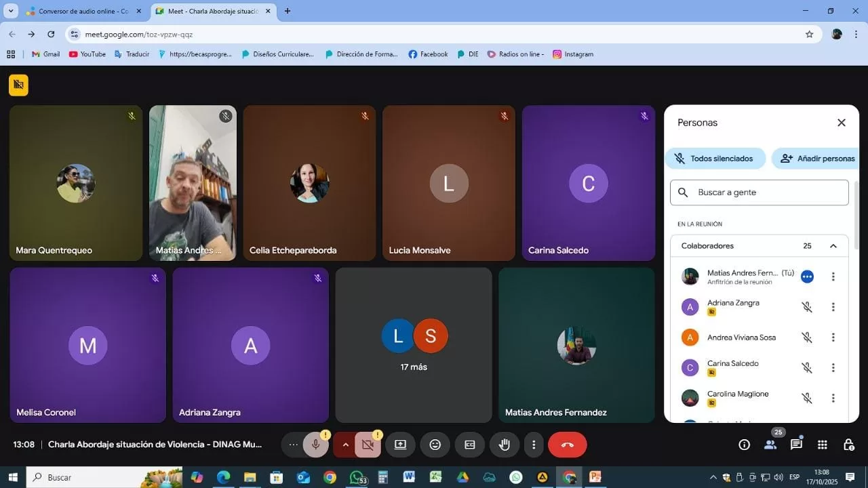The width and height of the screenshot is (868, 488).
Task: Hang up with the red call button
Action: [568, 445]
